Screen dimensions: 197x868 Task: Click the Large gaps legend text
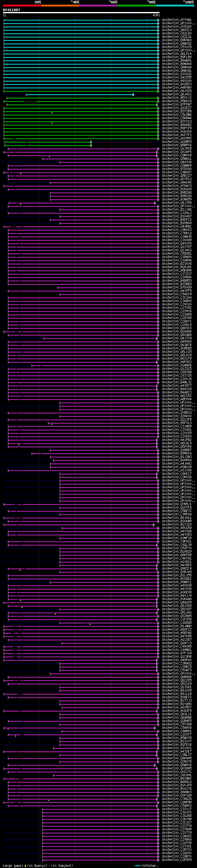click(13, 866)
